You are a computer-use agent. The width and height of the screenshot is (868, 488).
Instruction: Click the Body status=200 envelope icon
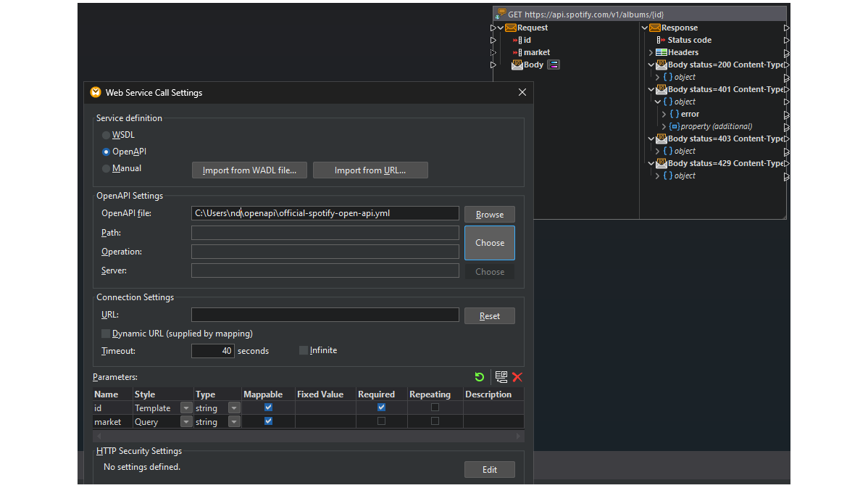[x=660, y=65]
